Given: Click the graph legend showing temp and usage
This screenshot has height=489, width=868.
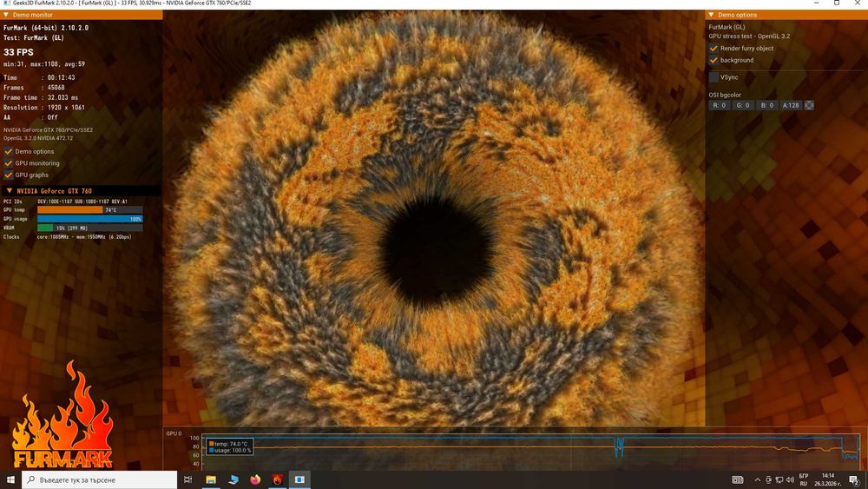Looking at the screenshot, I should click(230, 447).
